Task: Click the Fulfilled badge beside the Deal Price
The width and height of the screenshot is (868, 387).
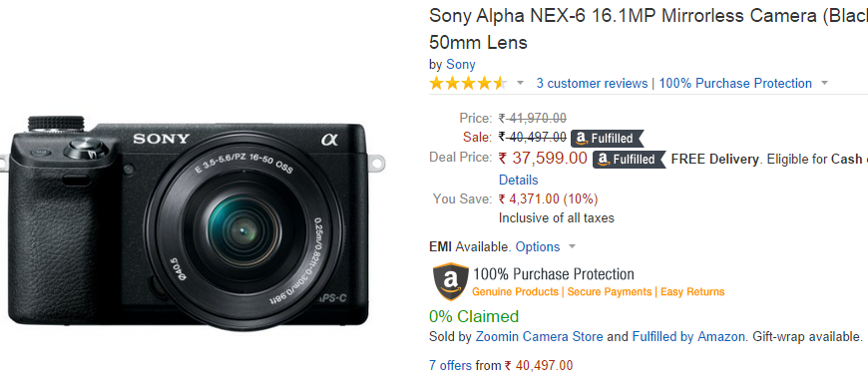Action: click(x=630, y=160)
